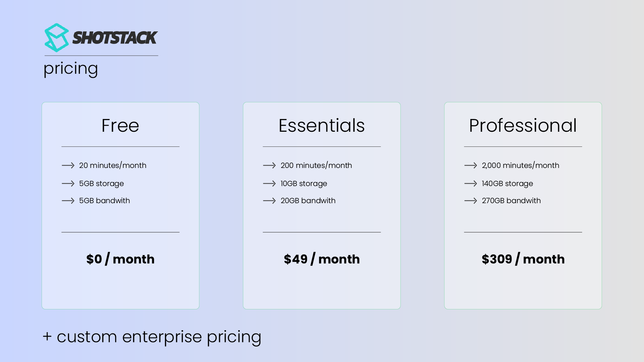The height and width of the screenshot is (362, 644).
Task: Click the arrow beside 5GB bandwith
Action: (68, 200)
